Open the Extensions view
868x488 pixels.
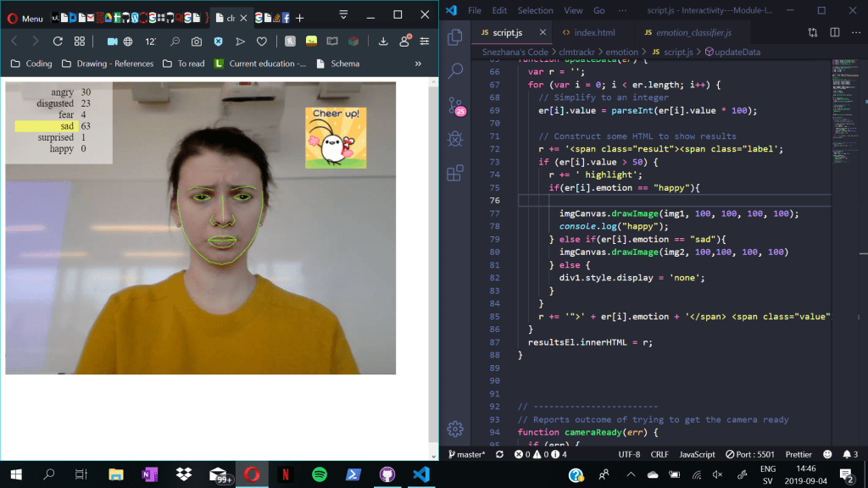click(455, 173)
